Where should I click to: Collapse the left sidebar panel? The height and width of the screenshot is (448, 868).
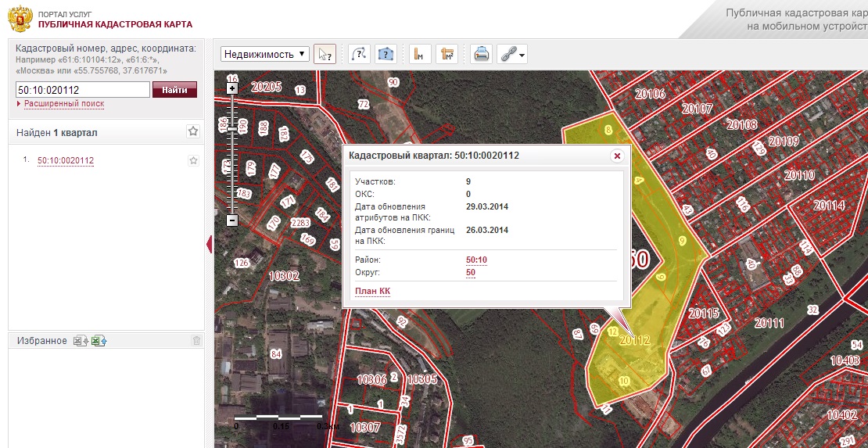coord(209,246)
